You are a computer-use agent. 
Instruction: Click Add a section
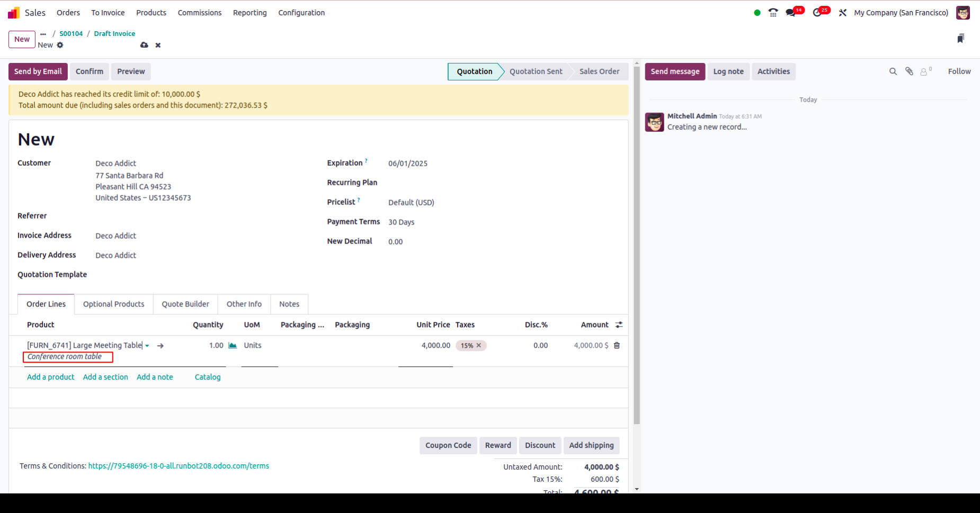point(105,377)
